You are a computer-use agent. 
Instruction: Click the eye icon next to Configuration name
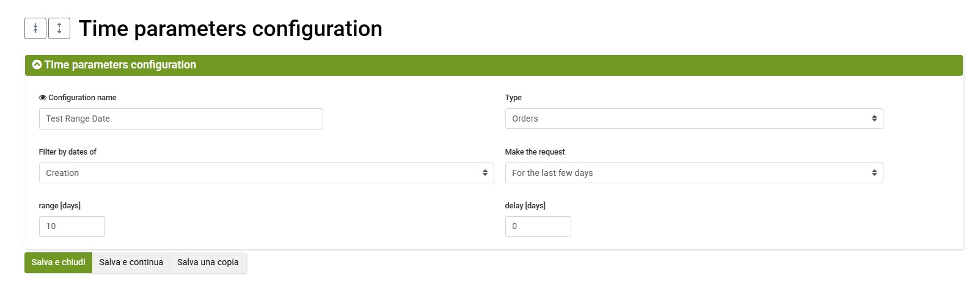(x=43, y=98)
